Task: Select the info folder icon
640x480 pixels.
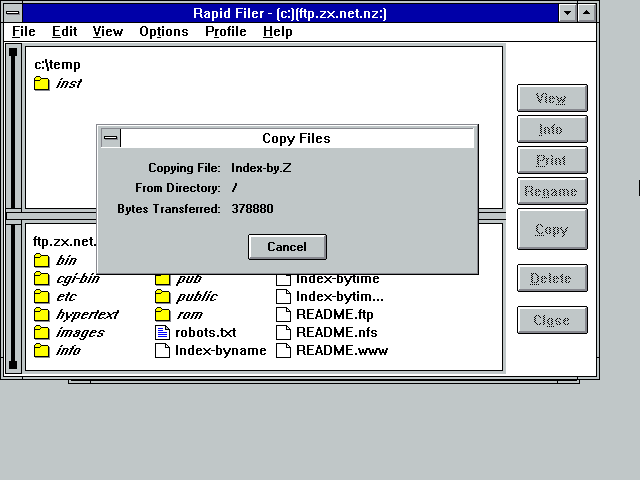Action: coord(42,350)
